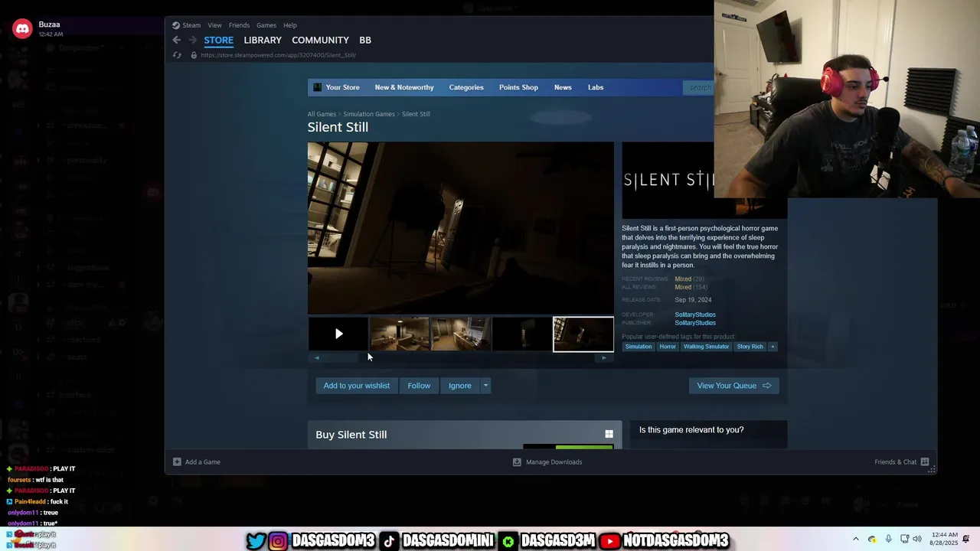This screenshot has width=980, height=551.
Task: Click the store search field
Action: 698,87
